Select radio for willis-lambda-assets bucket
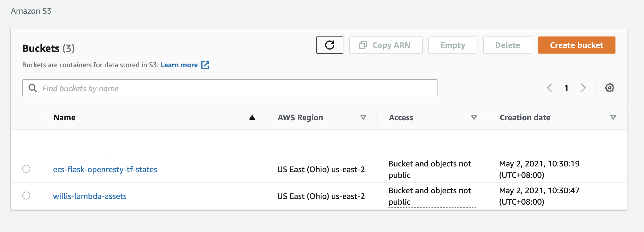 tap(26, 196)
